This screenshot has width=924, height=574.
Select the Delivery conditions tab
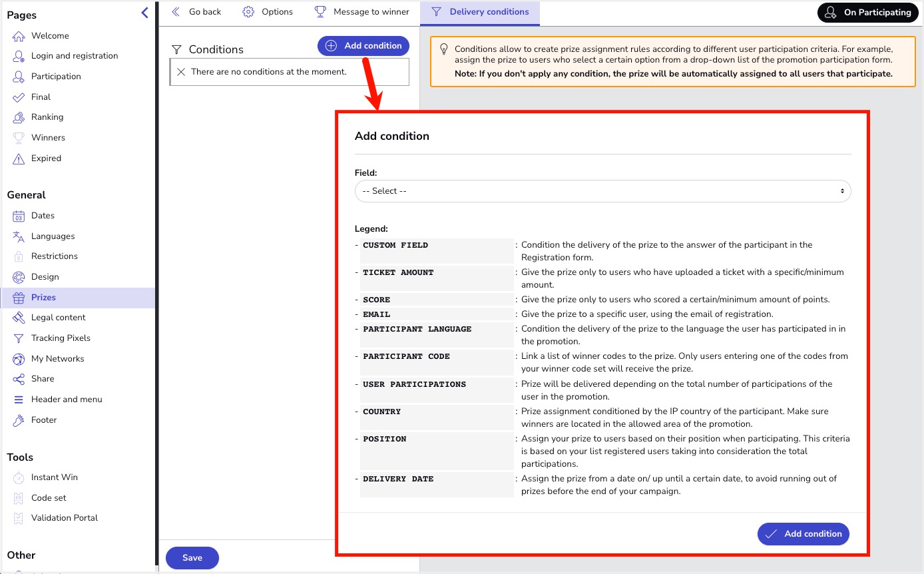tap(480, 12)
